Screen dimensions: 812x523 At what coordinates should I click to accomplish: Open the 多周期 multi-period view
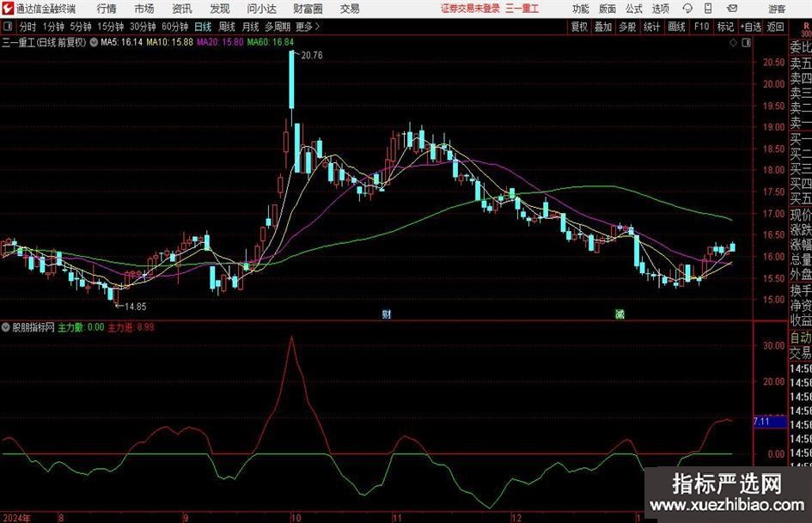(x=278, y=27)
